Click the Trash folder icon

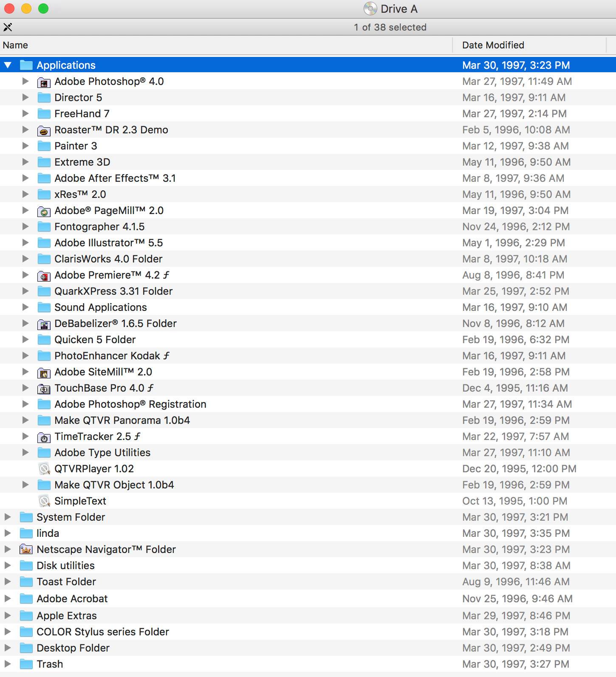(x=26, y=664)
